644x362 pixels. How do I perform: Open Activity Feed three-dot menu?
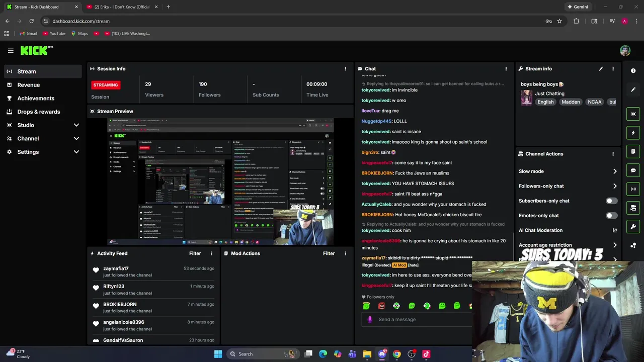[x=211, y=253]
